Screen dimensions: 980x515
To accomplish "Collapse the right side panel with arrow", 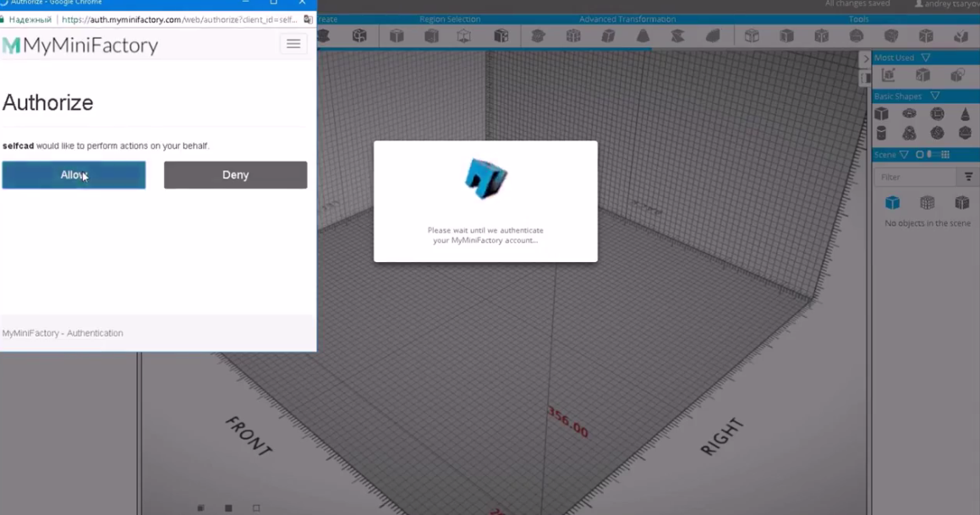I will click(x=866, y=58).
